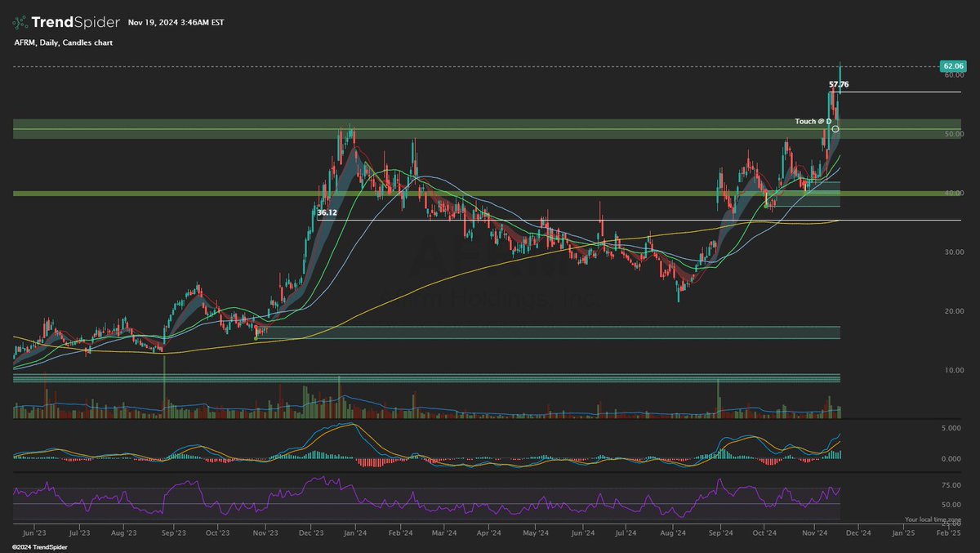Click the upper green resistance zone near 50.00
980x553 pixels.
click(x=408, y=128)
